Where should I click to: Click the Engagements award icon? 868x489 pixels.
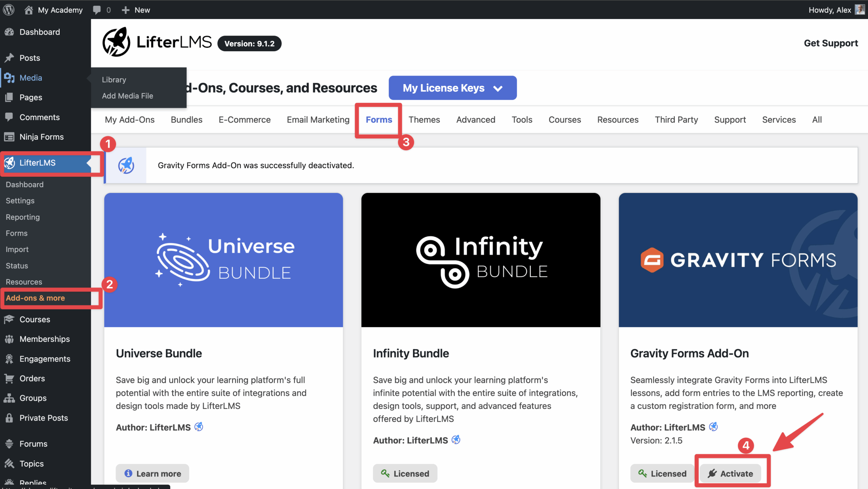(x=9, y=358)
